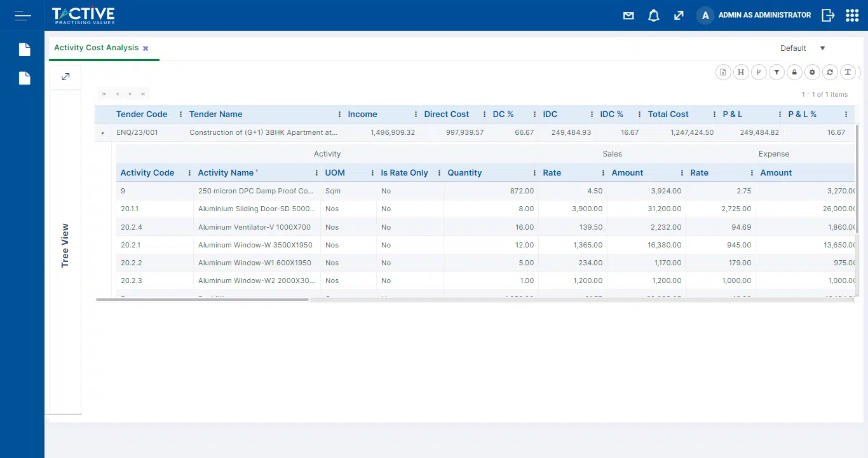Refresh the grid with refresh icon
Image resolution: width=868 pixels, height=458 pixels.
(830, 73)
